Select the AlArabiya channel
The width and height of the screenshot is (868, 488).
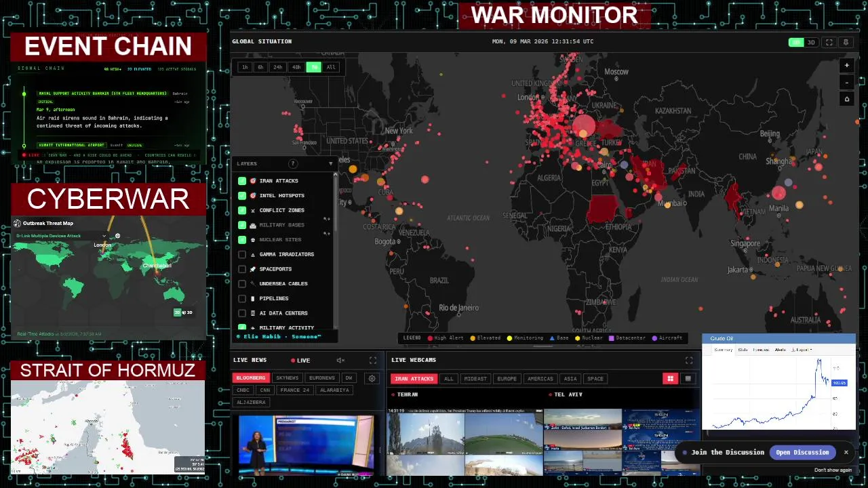(334, 390)
